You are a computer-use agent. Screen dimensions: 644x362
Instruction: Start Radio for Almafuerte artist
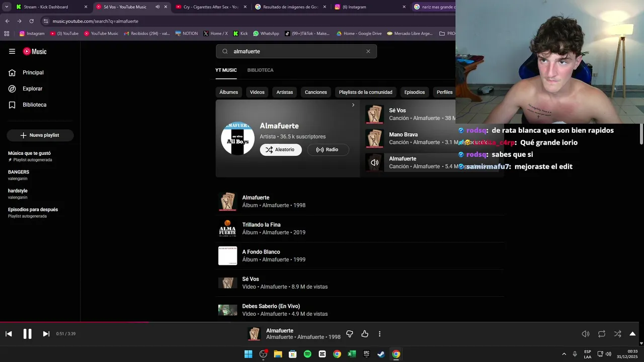click(328, 149)
